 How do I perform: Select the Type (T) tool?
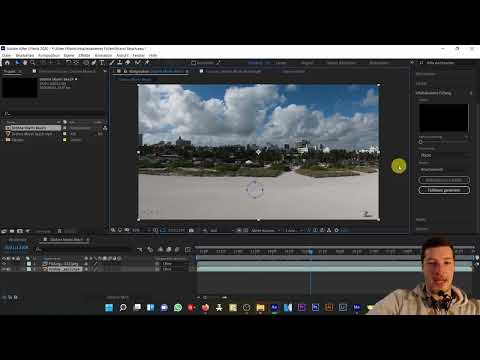(102, 63)
